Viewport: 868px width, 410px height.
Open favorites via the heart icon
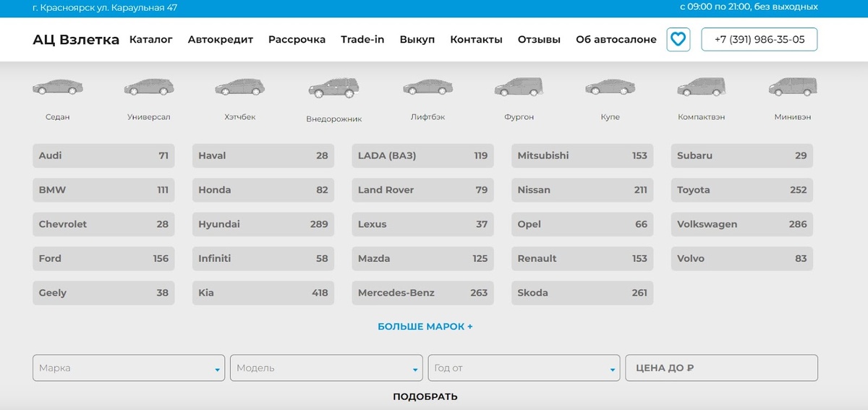(x=678, y=39)
